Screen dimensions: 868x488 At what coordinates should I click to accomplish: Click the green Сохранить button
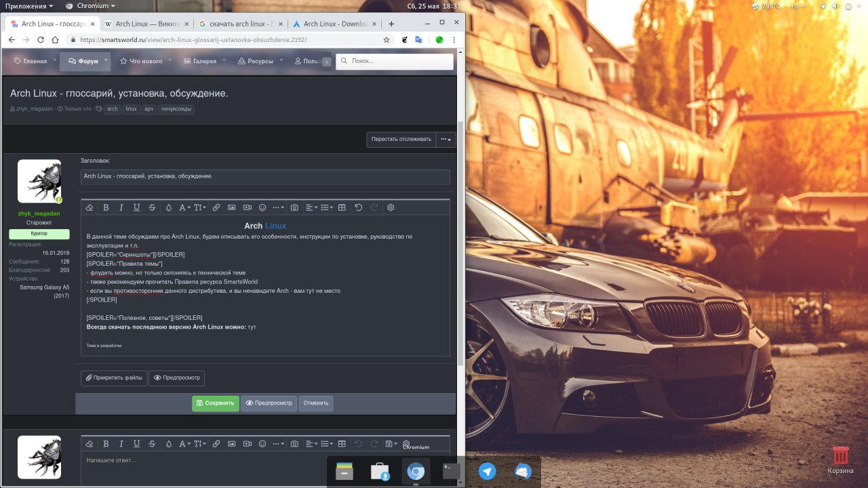pos(216,403)
